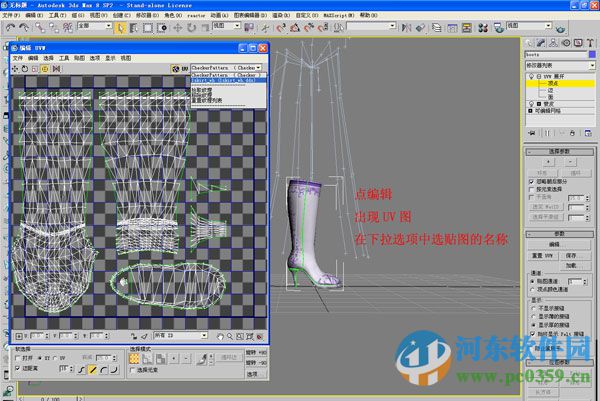Collapse the Unwrap UVW modifier tree

[538, 77]
